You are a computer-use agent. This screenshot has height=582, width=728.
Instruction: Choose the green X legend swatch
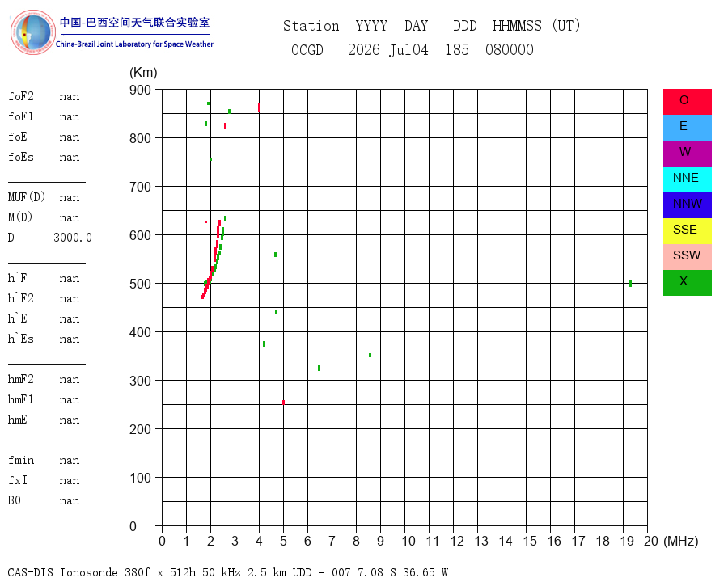687,283
